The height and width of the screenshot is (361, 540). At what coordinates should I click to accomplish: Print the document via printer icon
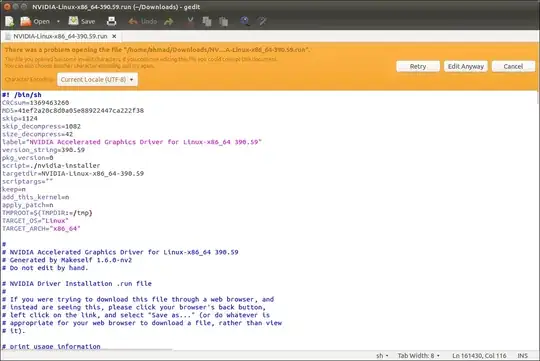tap(111, 21)
